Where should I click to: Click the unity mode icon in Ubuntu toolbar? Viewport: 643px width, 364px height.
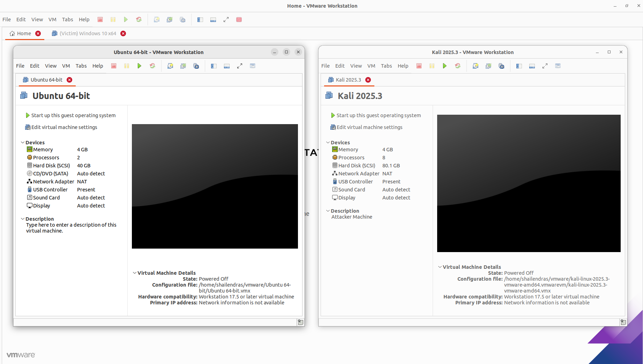[x=253, y=66]
